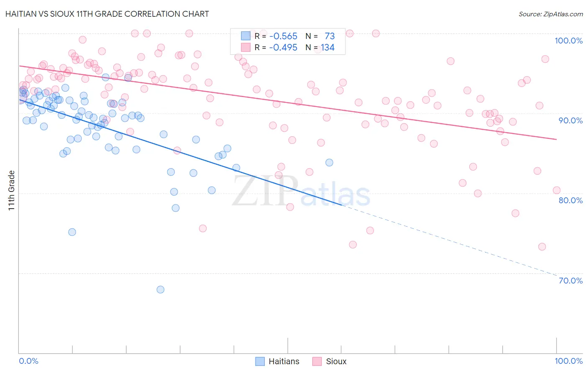This screenshot has width=588, height=373.
Task: Click the N = 134 sample count
Action: pyautogui.click(x=320, y=47)
